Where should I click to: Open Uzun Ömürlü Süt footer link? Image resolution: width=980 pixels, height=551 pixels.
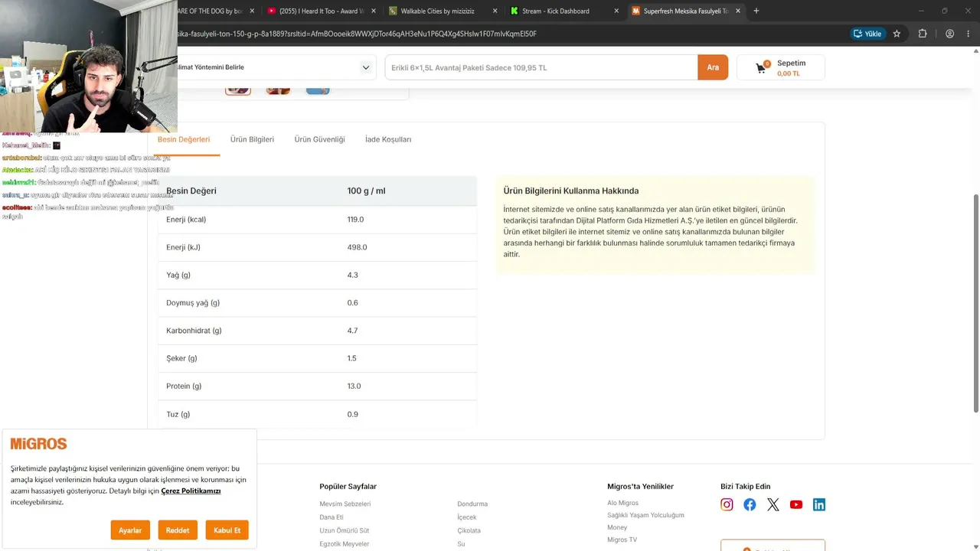coord(345,530)
